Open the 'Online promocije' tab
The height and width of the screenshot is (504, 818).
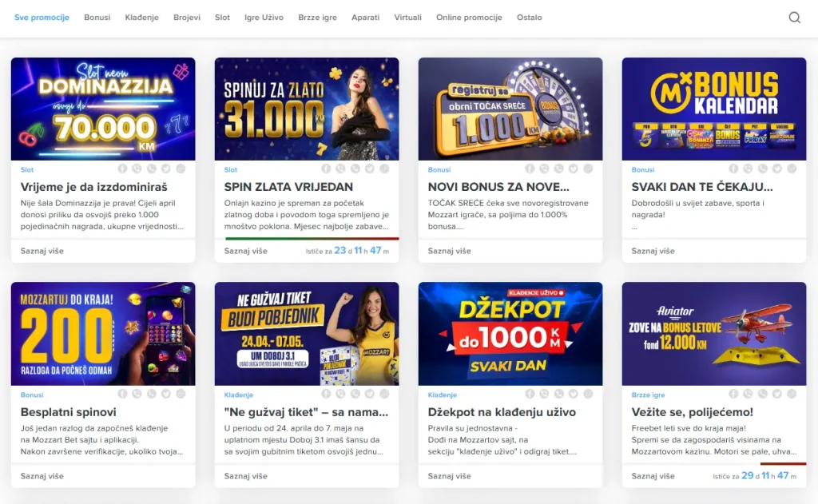coord(469,18)
